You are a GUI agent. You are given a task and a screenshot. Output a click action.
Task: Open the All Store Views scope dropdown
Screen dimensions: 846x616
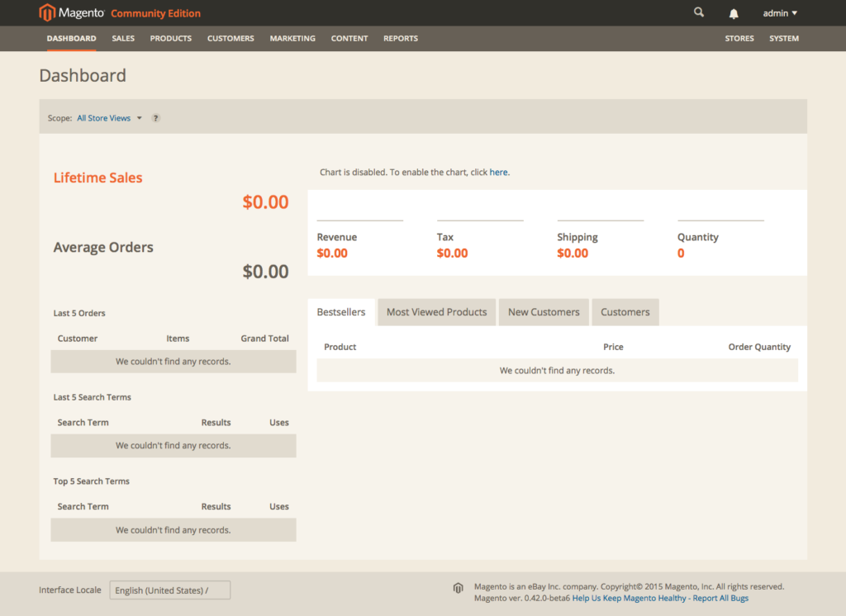coord(107,118)
